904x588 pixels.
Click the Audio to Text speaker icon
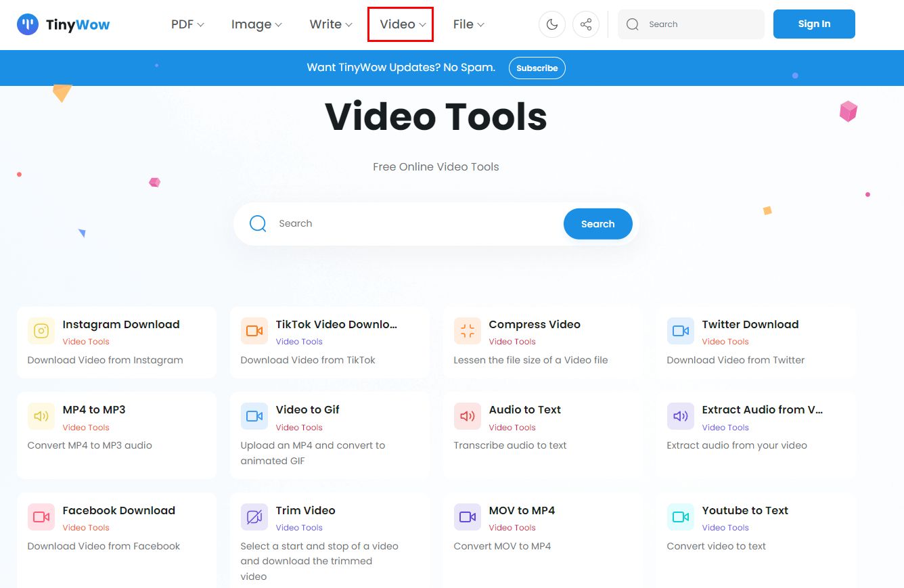(x=468, y=416)
